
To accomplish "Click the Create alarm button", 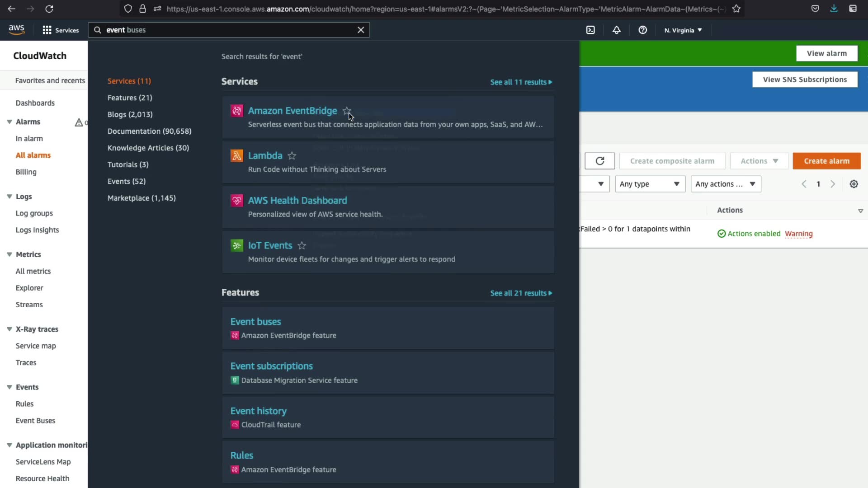I will click(826, 161).
